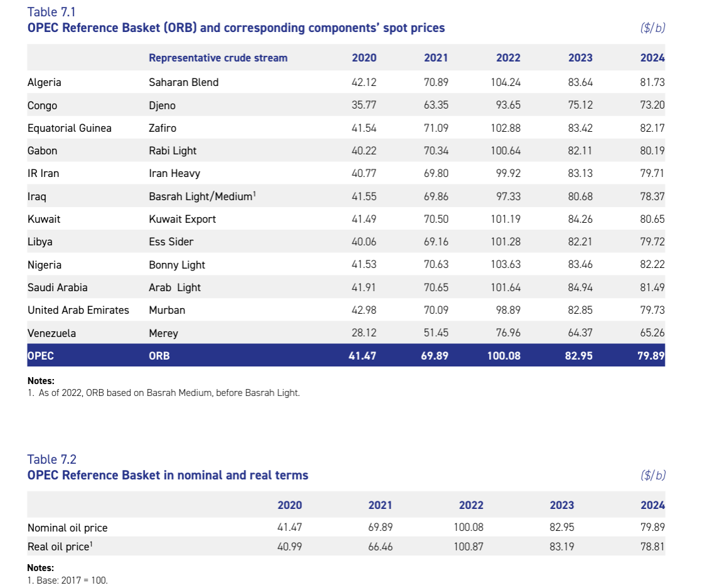717x588 pixels.
Task: Select the real oil price 2022 value 100.87
Action: click(468, 547)
